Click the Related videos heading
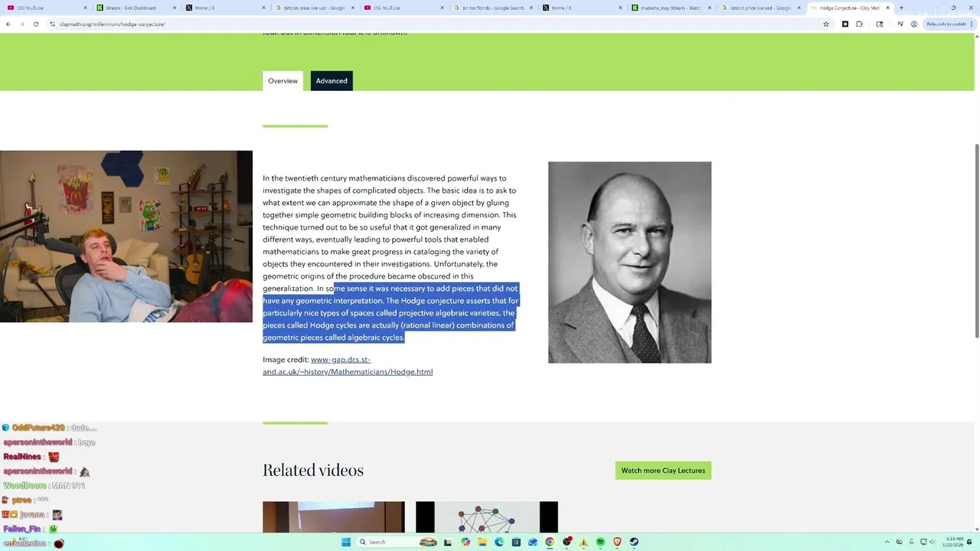This screenshot has width=980, height=551. click(x=313, y=471)
